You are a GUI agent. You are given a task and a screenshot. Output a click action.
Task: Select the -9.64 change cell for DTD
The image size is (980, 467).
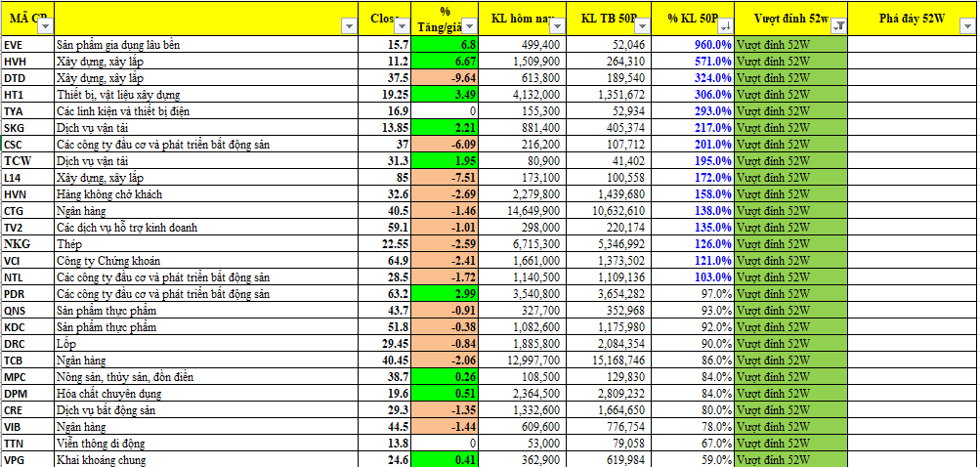(x=445, y=78)
